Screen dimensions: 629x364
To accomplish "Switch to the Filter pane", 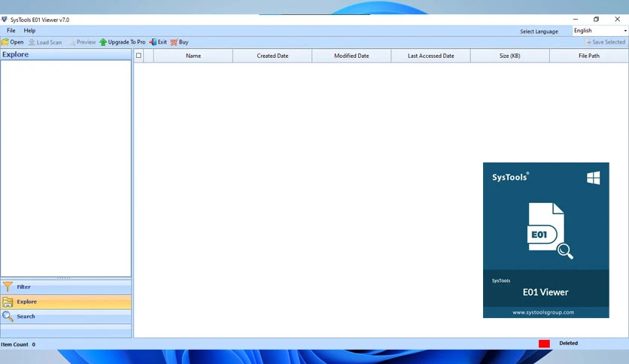I will tap(65, 287).
